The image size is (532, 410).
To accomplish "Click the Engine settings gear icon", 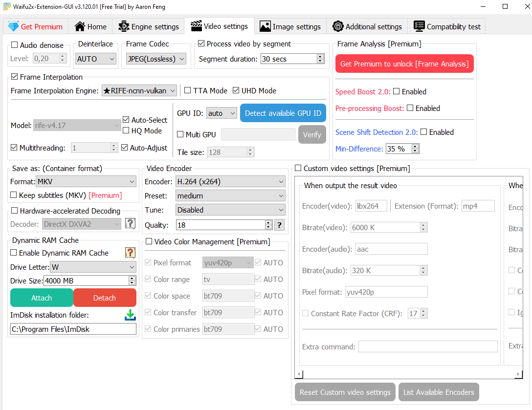I will 124,26.
